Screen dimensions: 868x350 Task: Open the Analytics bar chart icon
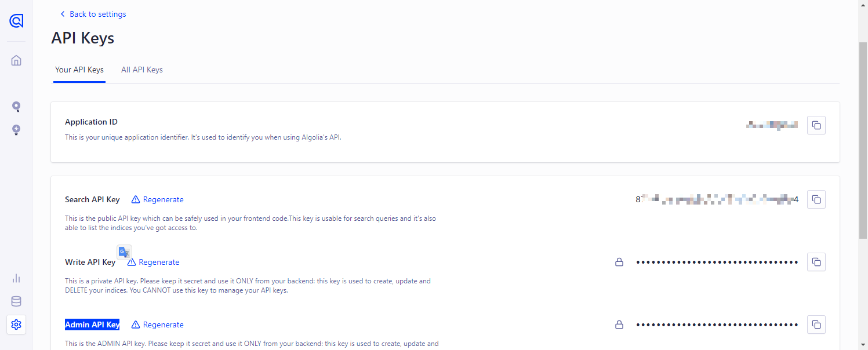[16, 279]
